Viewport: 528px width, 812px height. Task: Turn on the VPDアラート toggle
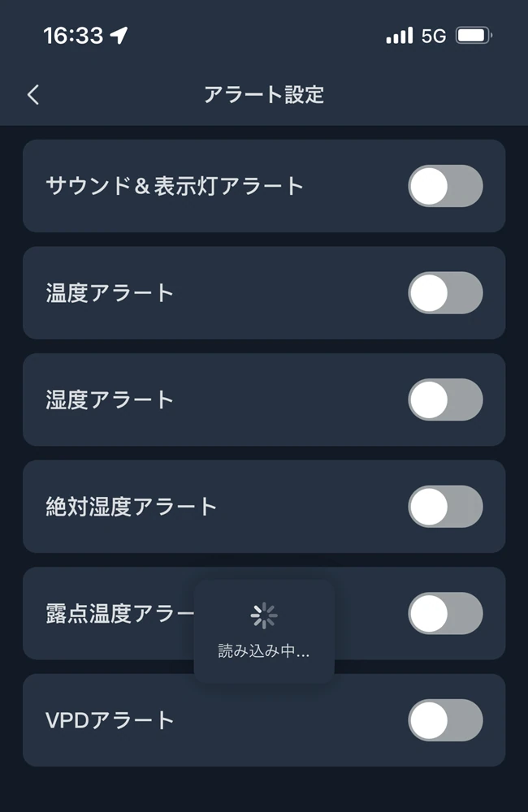(x=445, y=720)
